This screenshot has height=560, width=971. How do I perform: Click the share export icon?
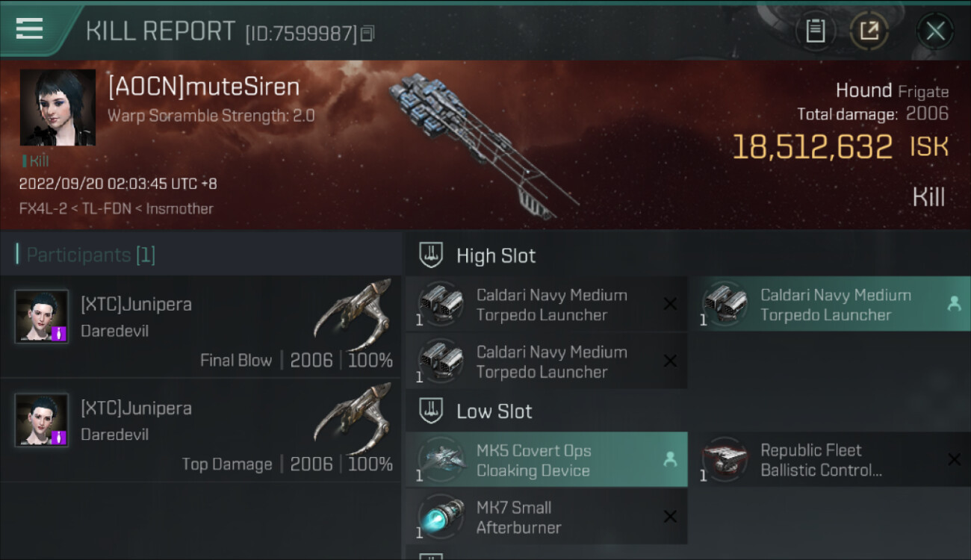[x=869, y=31]
